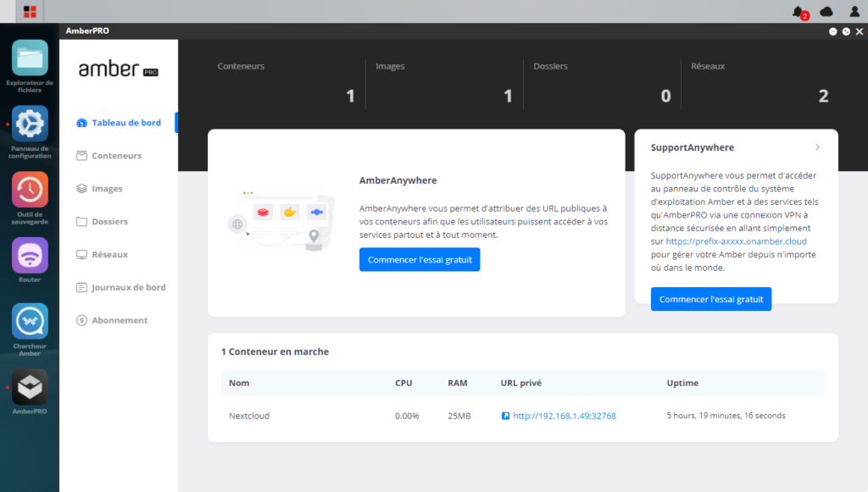Open Panneau de configuration dock icon
868x492 pixels.
[x=30, y=124]
